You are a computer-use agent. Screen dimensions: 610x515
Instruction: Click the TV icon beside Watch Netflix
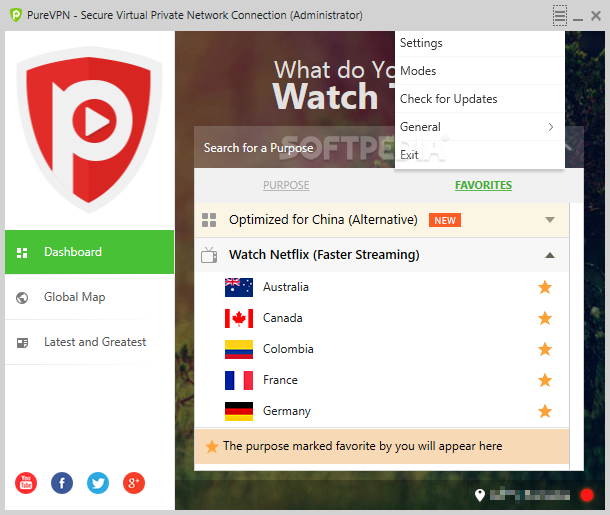pos(209,255)
